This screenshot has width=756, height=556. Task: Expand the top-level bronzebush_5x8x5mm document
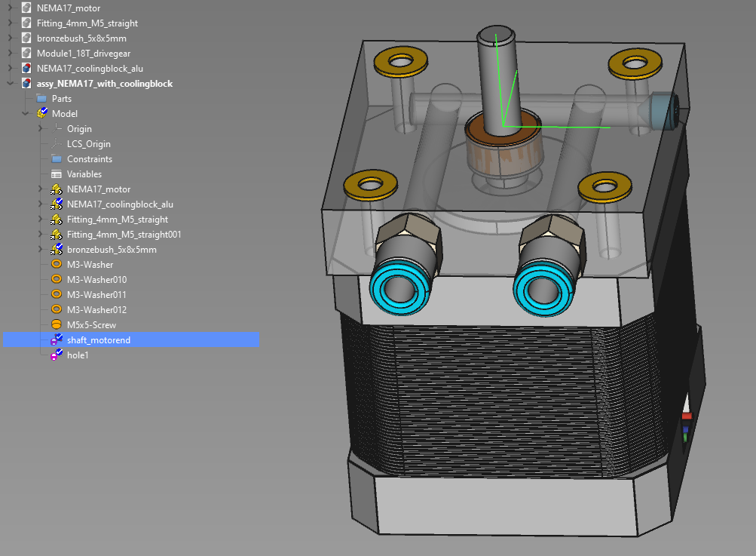tap(10, 38)
